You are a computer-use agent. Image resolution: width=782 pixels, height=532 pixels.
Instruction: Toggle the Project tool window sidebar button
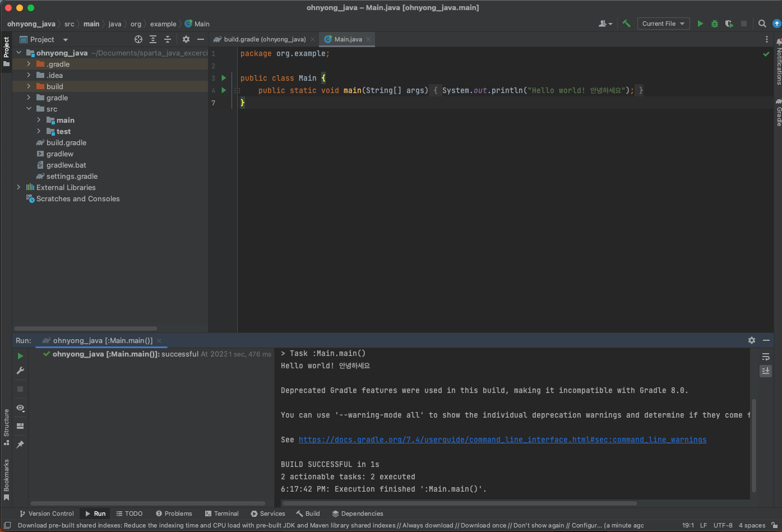pyautogui.click(x=6, y=52)
